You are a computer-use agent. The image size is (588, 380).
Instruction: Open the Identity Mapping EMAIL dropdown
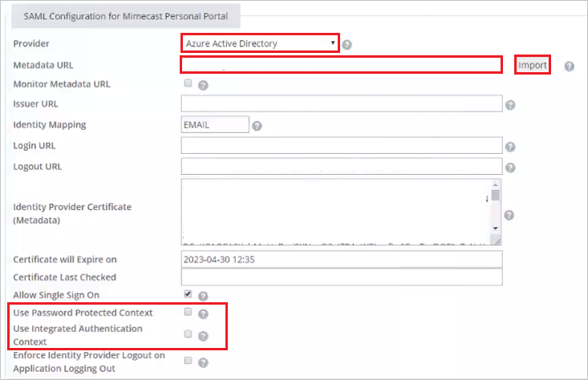[215, 124]
